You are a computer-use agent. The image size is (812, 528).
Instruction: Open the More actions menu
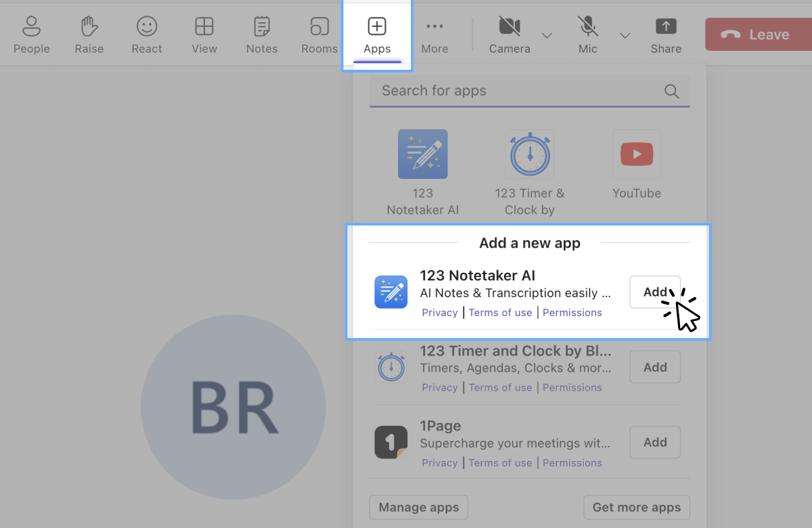coord(434,35)
